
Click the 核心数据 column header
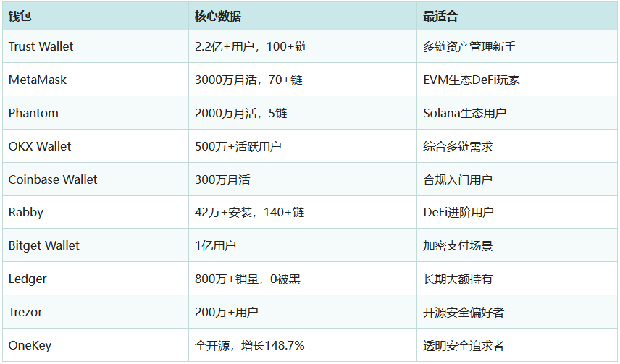(303, 16)
